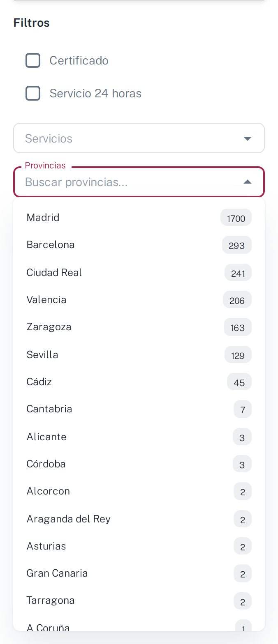Focus the Buscar provincias search field
The image size is (278, 644).
pos(132,182)
